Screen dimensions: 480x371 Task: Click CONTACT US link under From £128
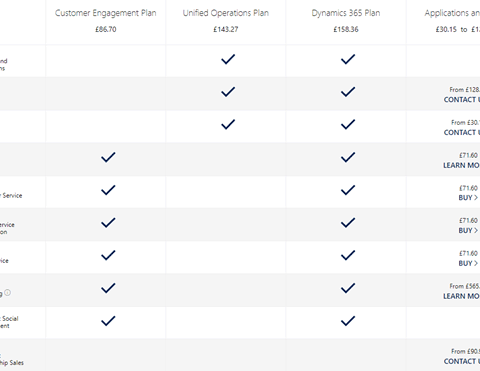click(462, 100)
